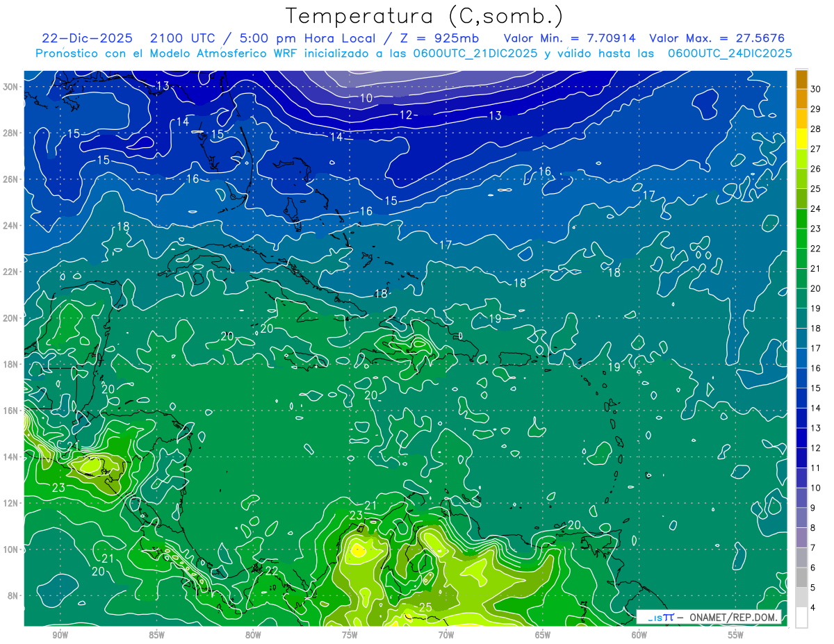Pick the purple color bar segment between 8 and 9
The image size is (834, 644).
801,518
